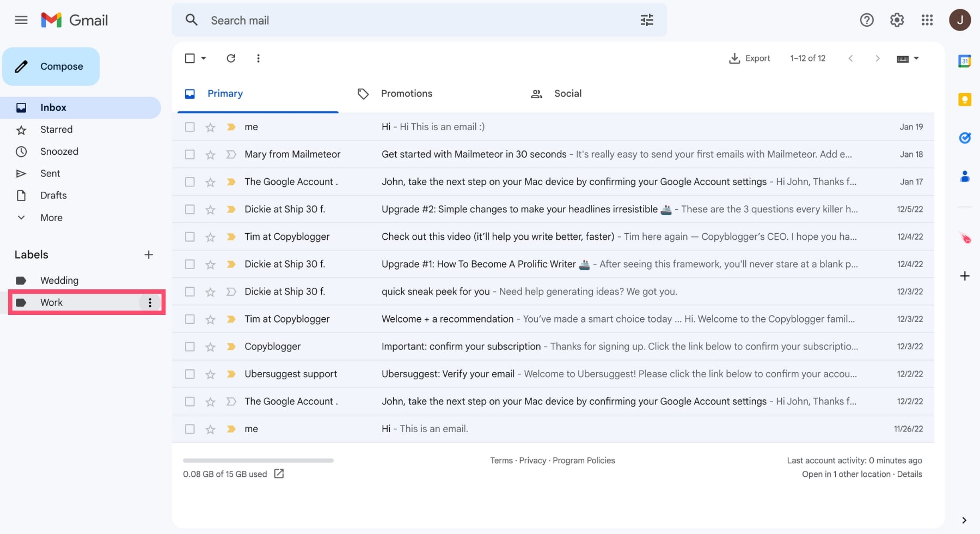Compose a new email
The height and width of the screenshot is (534, 980).
(51, 66)
